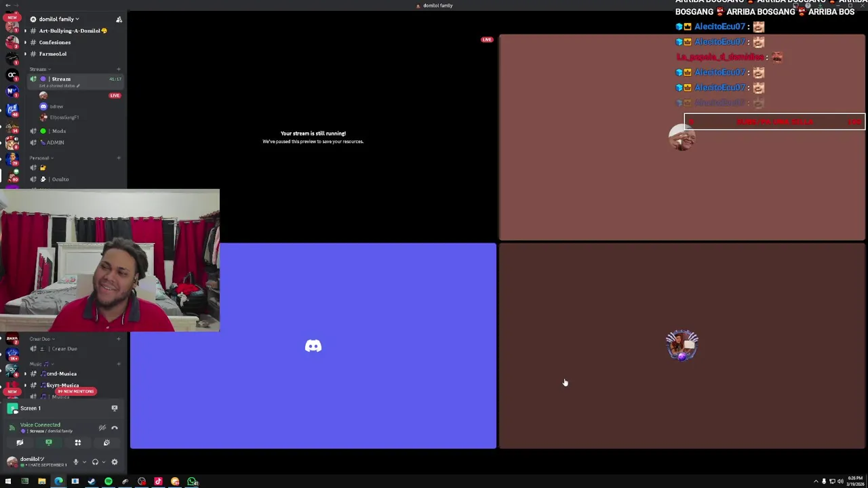
Task: Click the red LIVE badge in channel list
Action: pyautogui.click(x=115, y=96)
